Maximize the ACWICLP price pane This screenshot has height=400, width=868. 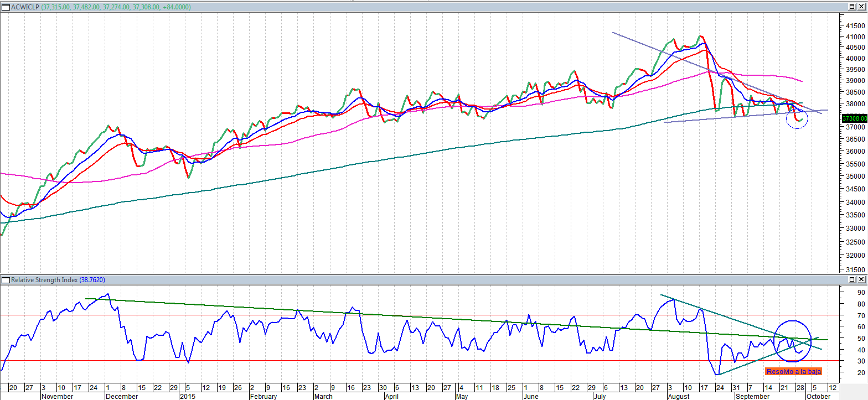click(x=852, y=6)
